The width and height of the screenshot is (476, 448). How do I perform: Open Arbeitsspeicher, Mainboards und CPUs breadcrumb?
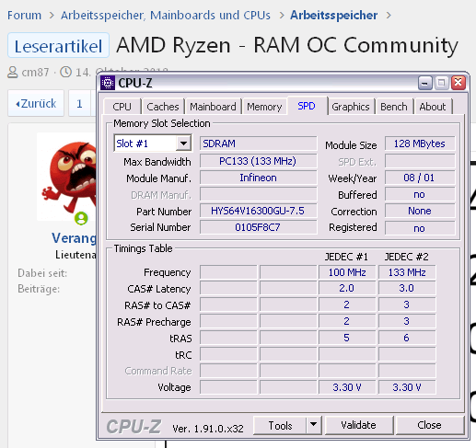pyautogui.click(x=166, y=15)
